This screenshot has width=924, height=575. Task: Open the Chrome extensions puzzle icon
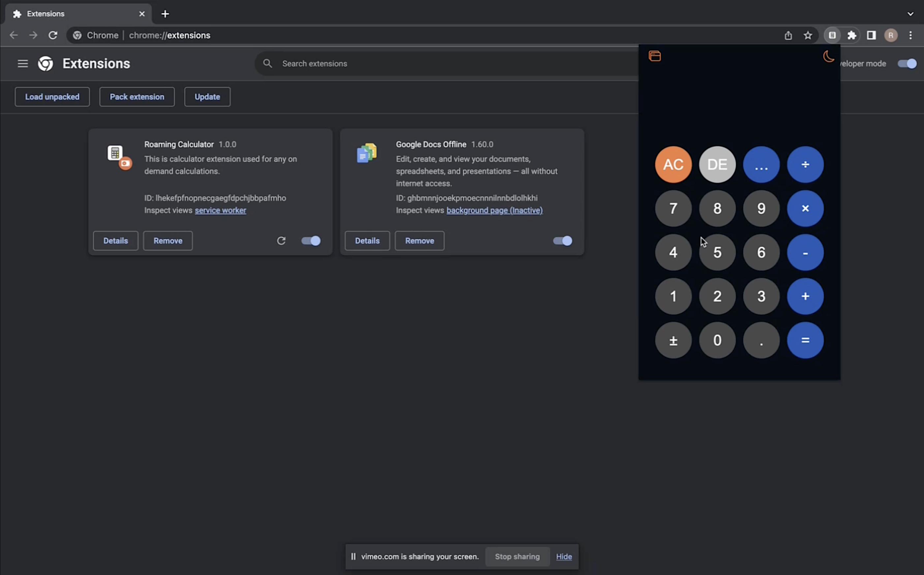(x=852, y=35)
